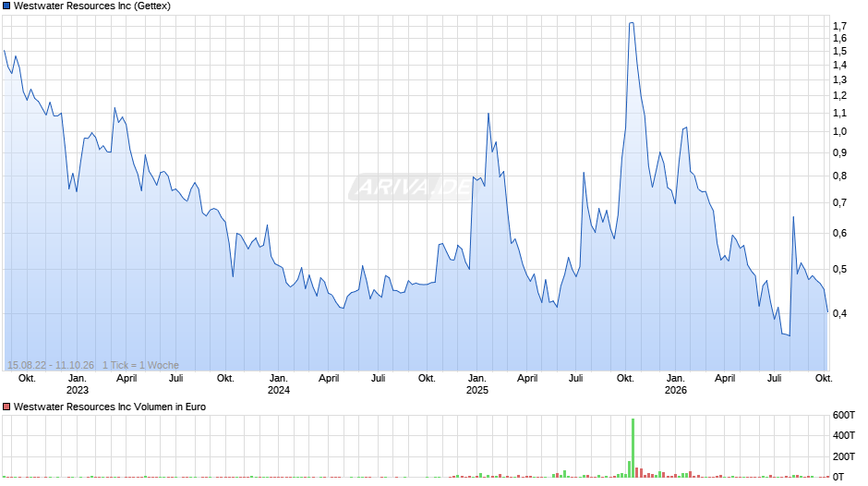Click the 'Jan. 2026' time axis label
Image resolution: width=868 pixels, height=486 pixels.
tap(675, 384)
